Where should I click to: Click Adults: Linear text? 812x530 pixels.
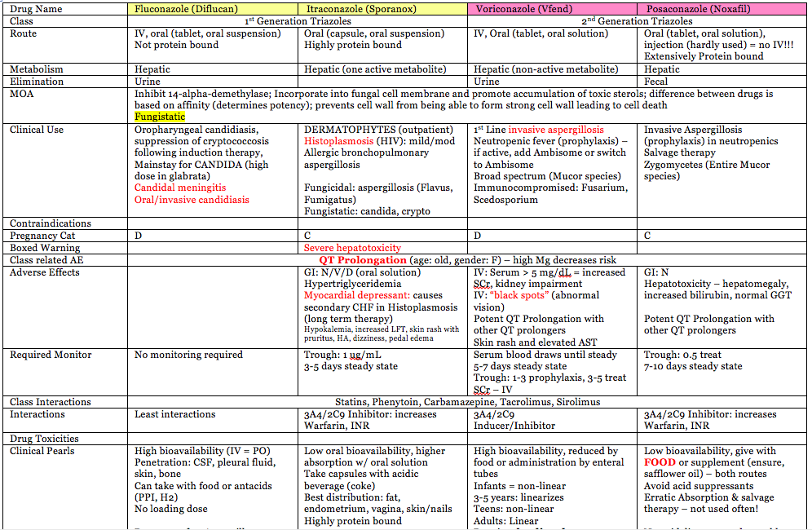pos(506,521)
